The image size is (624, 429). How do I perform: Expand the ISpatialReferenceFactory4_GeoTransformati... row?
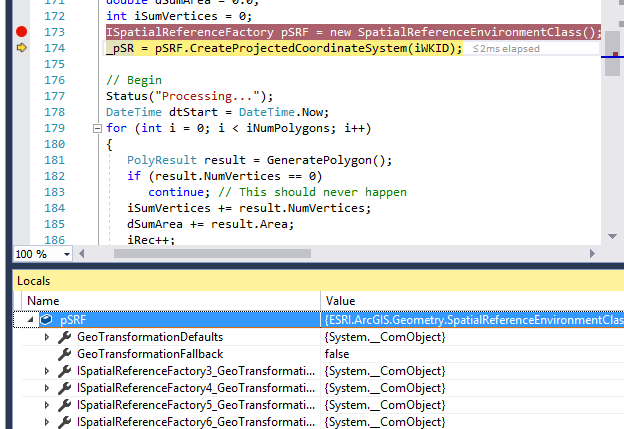47,388
